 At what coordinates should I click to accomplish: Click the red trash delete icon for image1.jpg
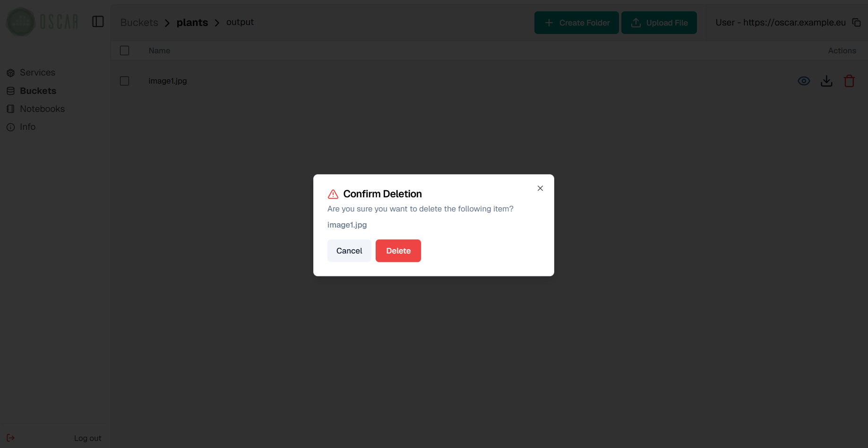(849, 81)
